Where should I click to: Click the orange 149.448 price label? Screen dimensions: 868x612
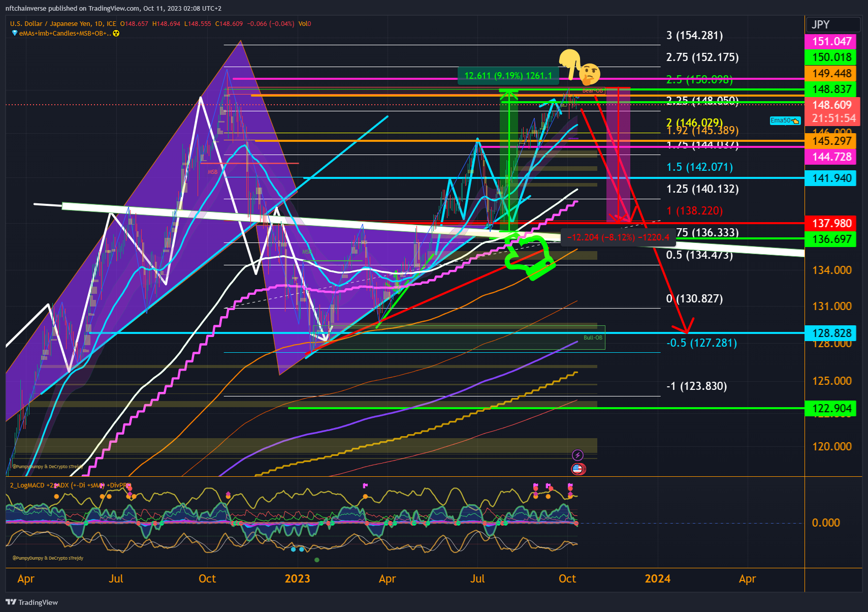[x=831, y=73]
